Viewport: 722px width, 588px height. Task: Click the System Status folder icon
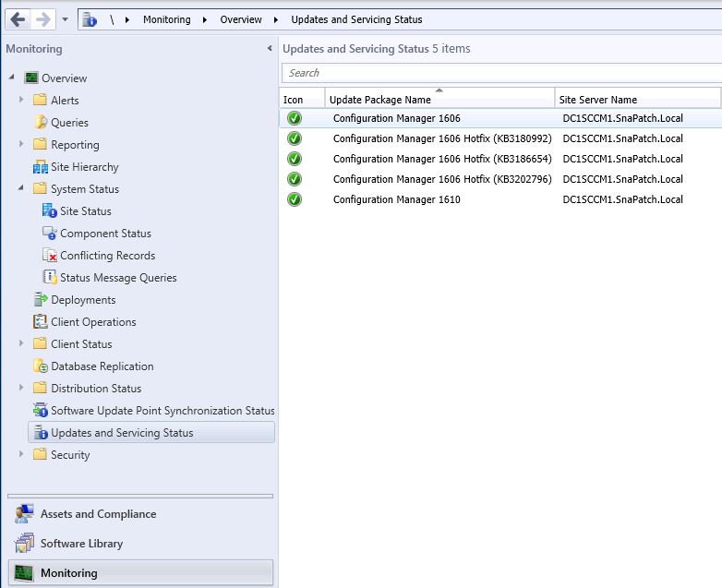[x=40, y=188]
